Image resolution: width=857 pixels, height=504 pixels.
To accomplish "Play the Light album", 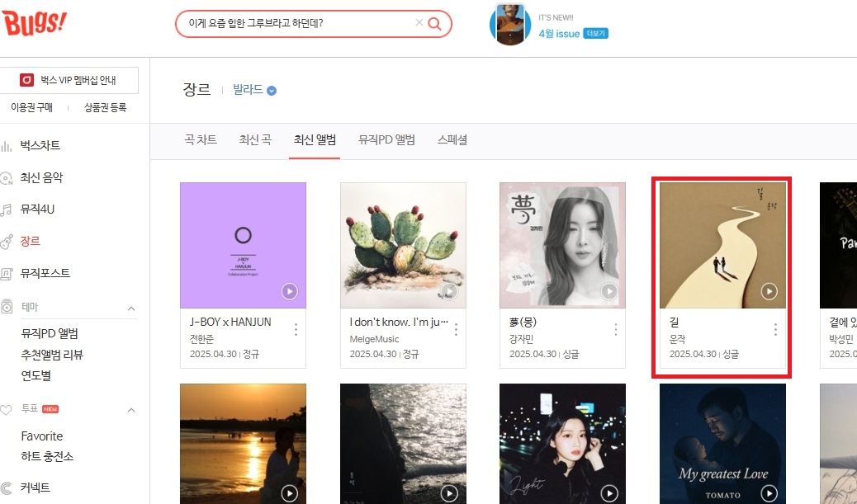I will (x=609, y=493).
